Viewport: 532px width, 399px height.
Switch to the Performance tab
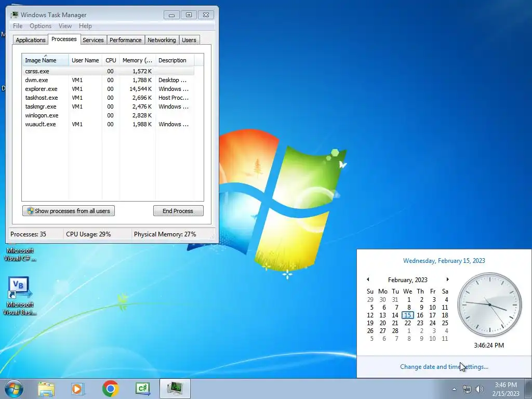(x=125, y=40)
